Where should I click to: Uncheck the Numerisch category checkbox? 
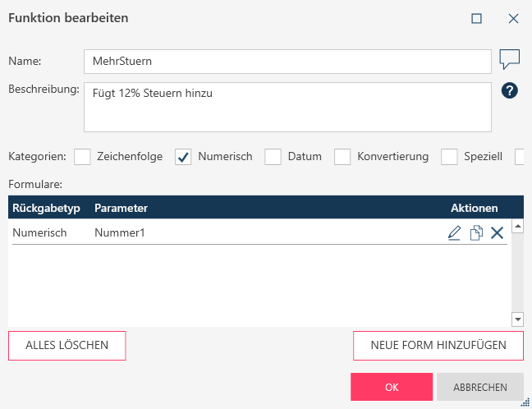coord(184,157)
